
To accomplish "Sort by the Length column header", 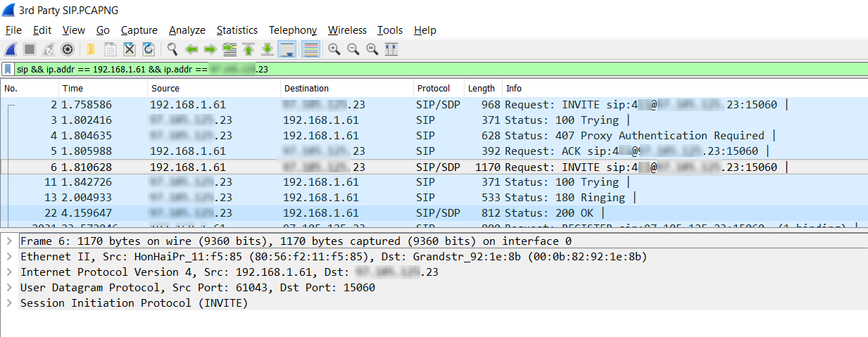I will pos(483,89).
